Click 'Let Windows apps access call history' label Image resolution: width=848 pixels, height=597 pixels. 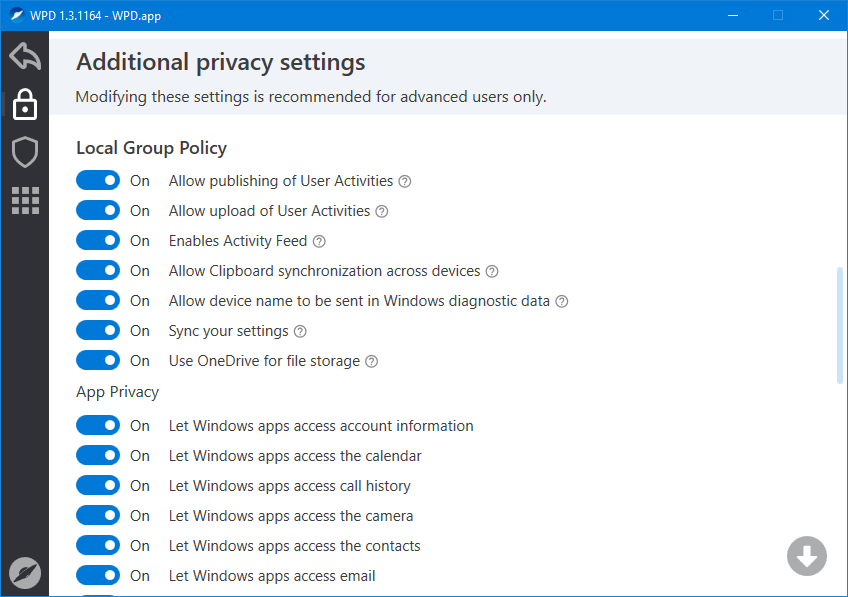[x=290, y=486]
